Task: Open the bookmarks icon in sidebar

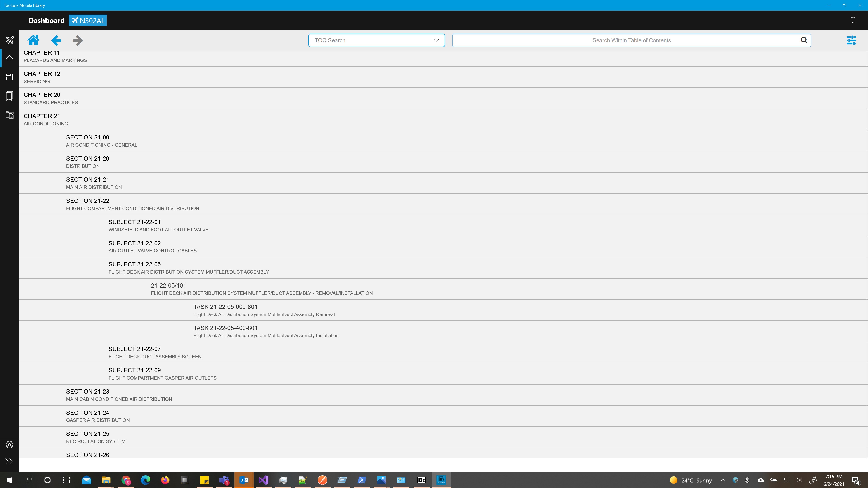Action: coord(9,96)
